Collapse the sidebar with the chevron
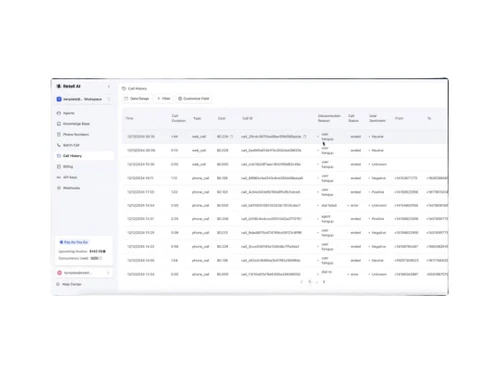500x375 pixels. coord(109,87)
